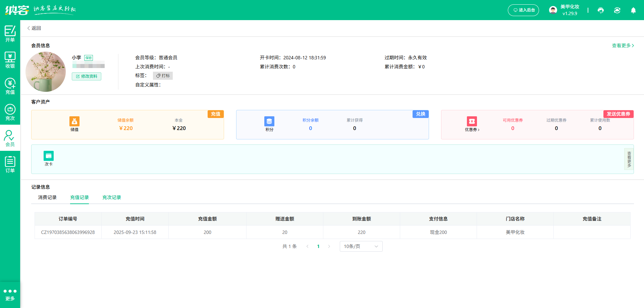Click the 发送优惠券 send coupon button

[x=618, y=114]
